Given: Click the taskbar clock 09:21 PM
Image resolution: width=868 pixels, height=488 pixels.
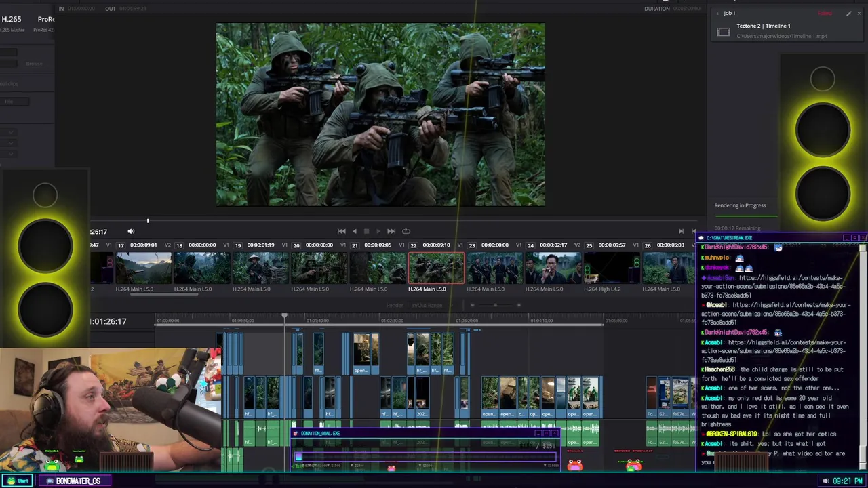Looking at the screenshot, I should pos(847,481).
